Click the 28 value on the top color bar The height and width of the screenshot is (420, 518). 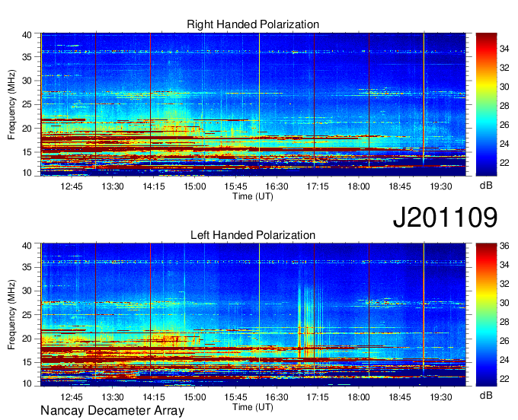[504, 106]
